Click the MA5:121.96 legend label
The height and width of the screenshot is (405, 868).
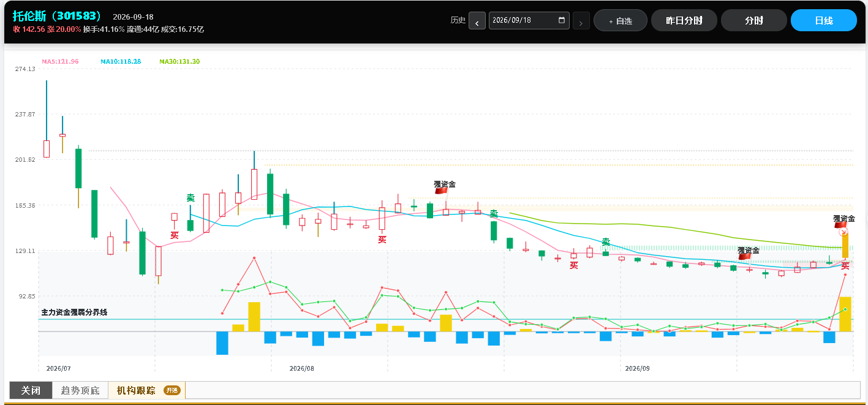point(60,62)
